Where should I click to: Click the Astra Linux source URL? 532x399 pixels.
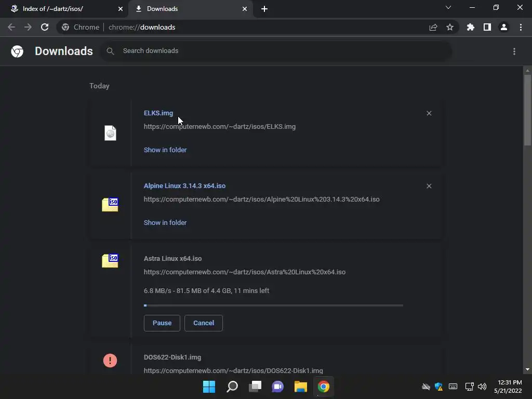point(245,272)
